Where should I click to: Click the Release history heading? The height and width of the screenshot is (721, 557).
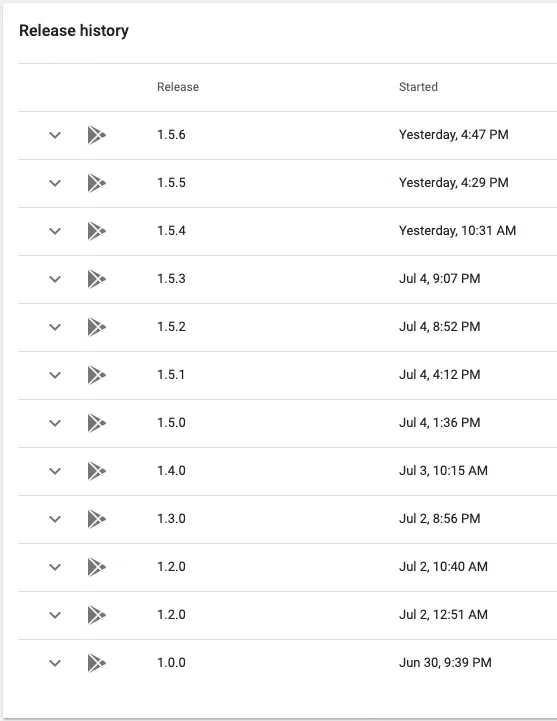tap(74, 31)
